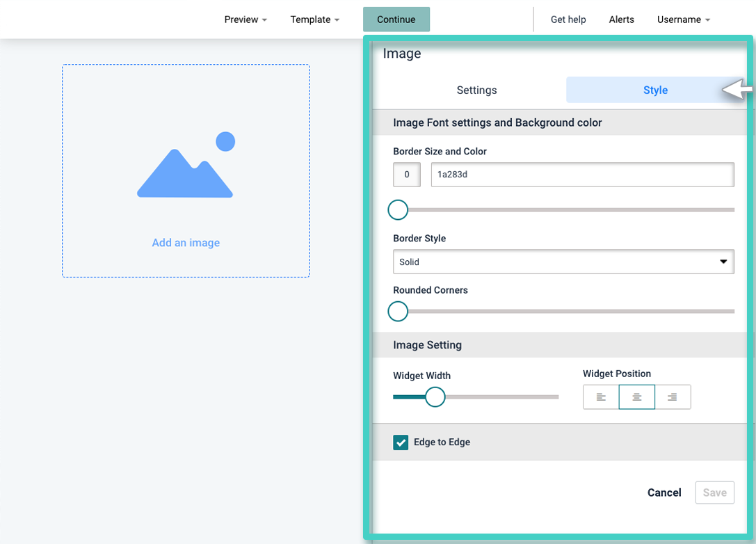Image resolution: width=756 pixels, height=544 pixels.
Task: Switch to the Settings tab
Action: (476, 90)
